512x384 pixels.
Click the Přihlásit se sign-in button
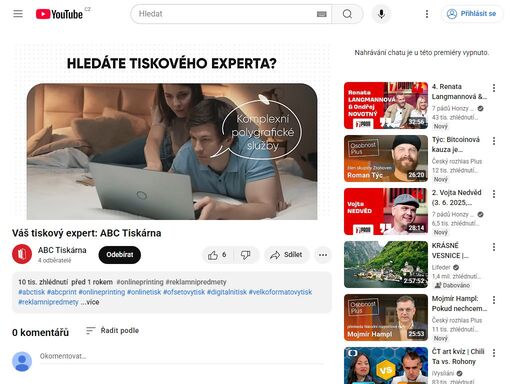pyautogui.click(x=472, y=14)
